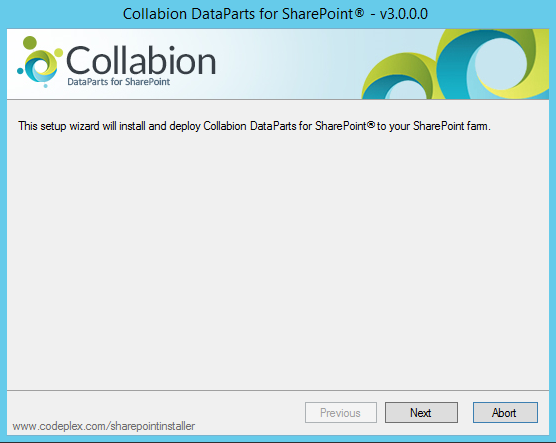Click the registered symbol in the description

click(371, 124)
